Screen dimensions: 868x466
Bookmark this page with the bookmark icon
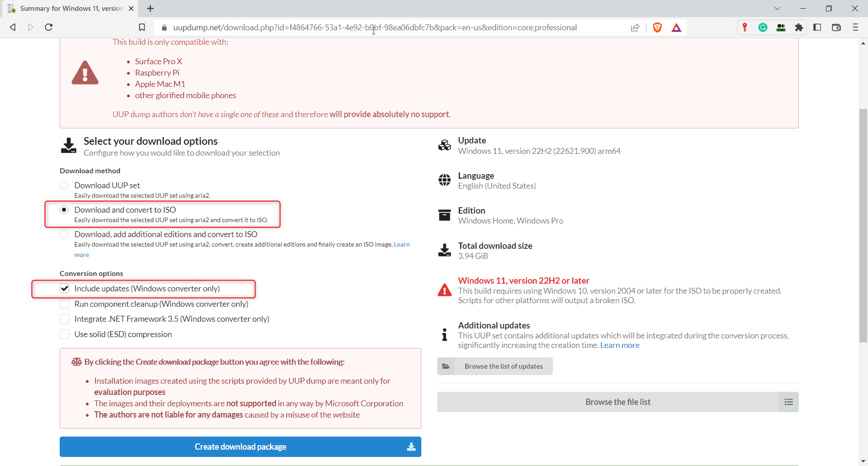142,28
